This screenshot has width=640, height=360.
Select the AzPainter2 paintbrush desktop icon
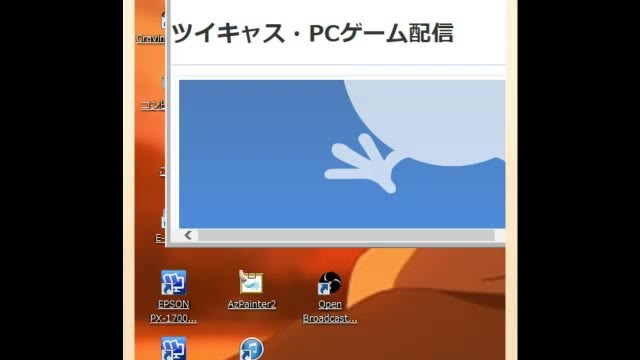251,282
